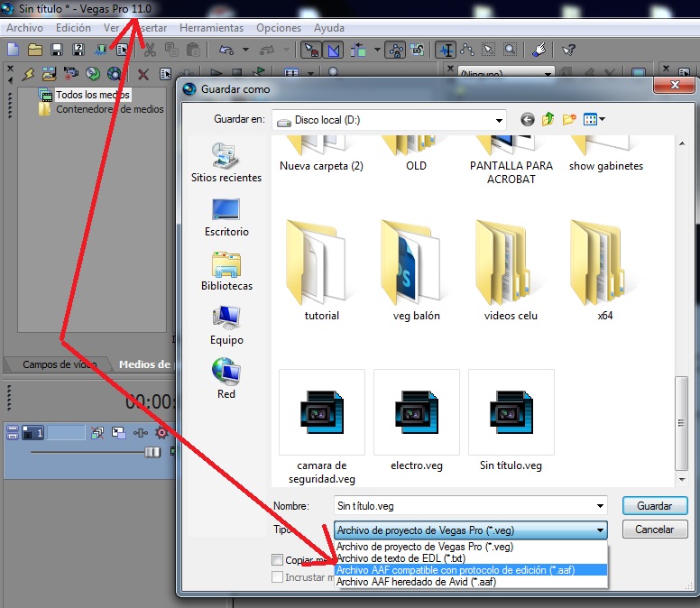Click the Open project folder icon
The width and height of the screenshot is (700, 608).
point(35,50)
